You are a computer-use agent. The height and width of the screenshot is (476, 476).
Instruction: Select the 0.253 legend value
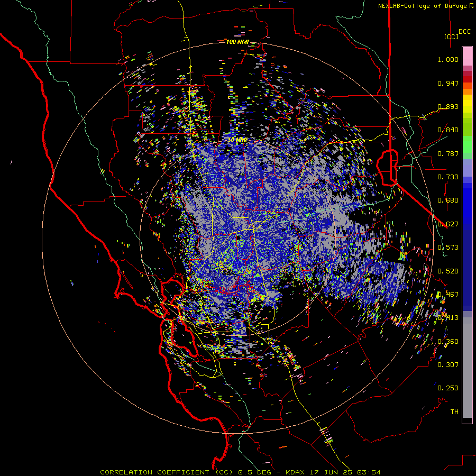(448, 388)
